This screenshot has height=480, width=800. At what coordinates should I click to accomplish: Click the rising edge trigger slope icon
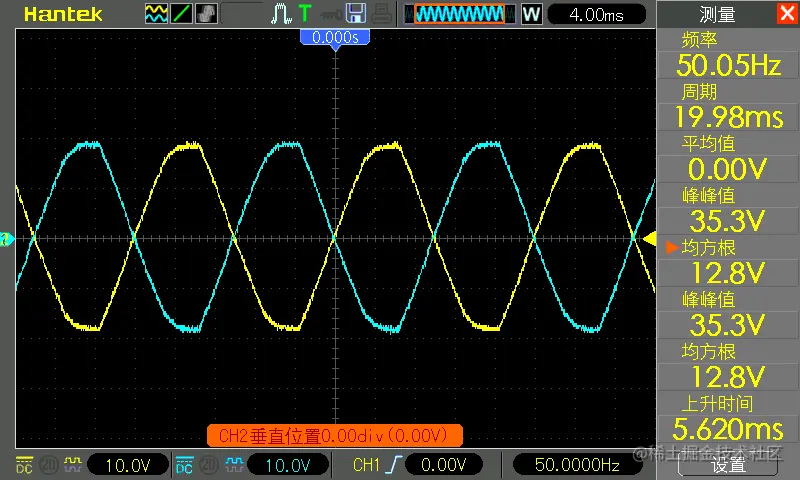pos(394,465)
